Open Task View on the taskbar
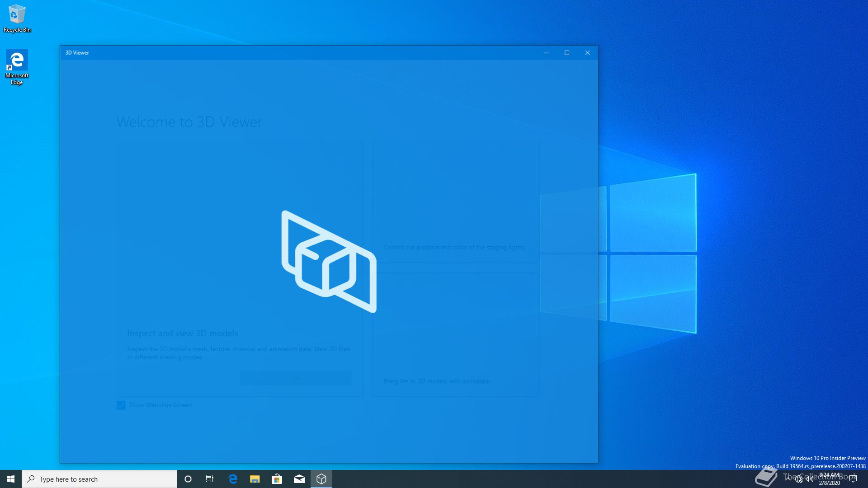This screenshot has width=868, height=488. click(210, 479)
